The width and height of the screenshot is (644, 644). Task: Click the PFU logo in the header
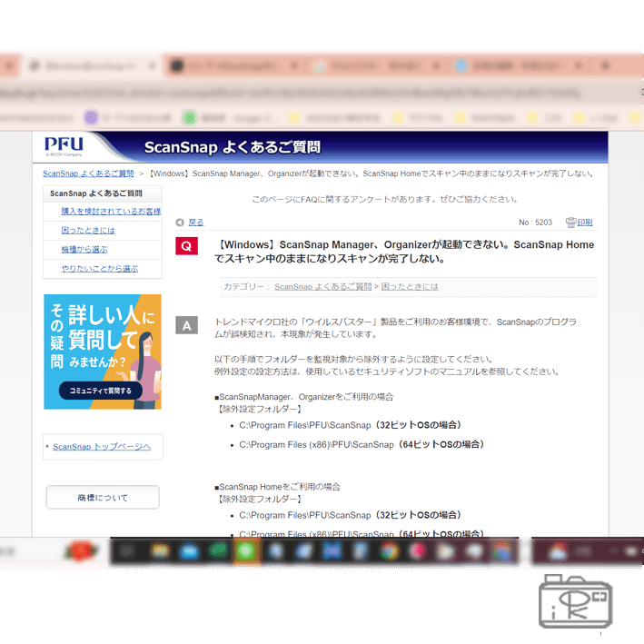(64, 145)
